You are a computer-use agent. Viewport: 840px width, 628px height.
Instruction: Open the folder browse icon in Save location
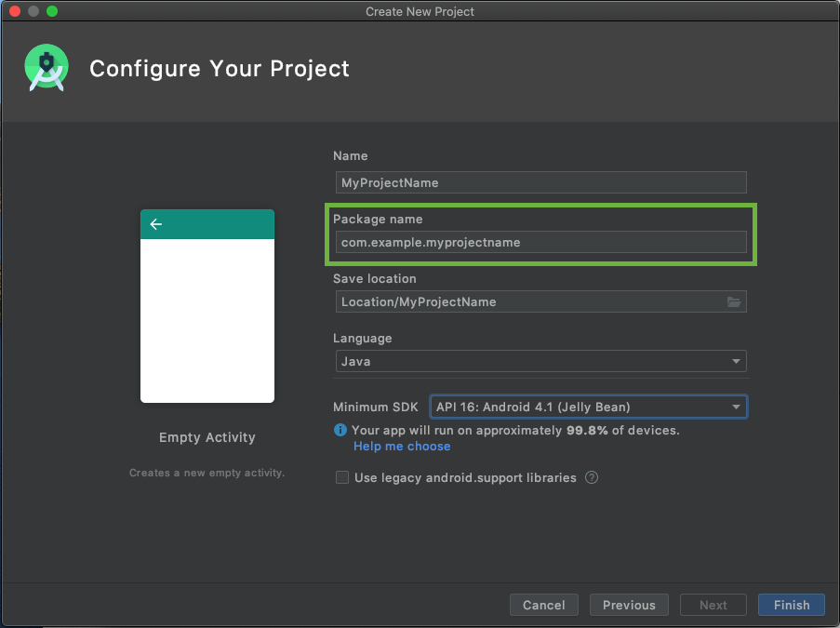click(733, 301)
